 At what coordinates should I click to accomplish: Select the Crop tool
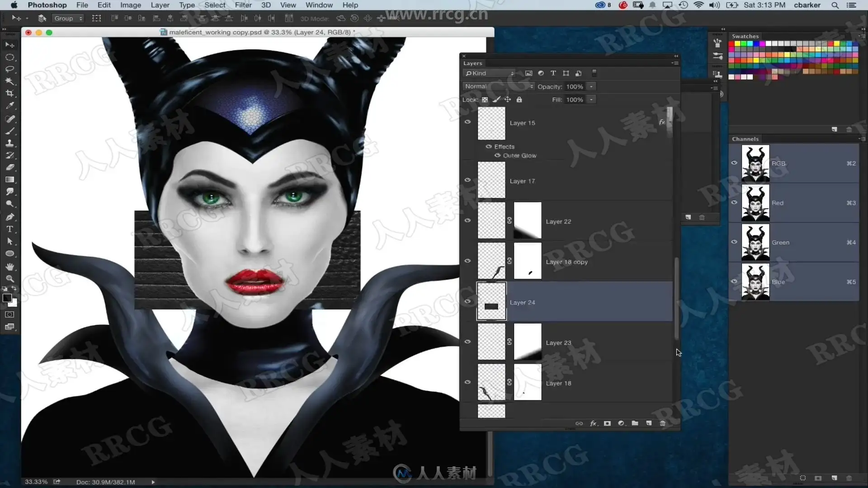click(10, 94)
